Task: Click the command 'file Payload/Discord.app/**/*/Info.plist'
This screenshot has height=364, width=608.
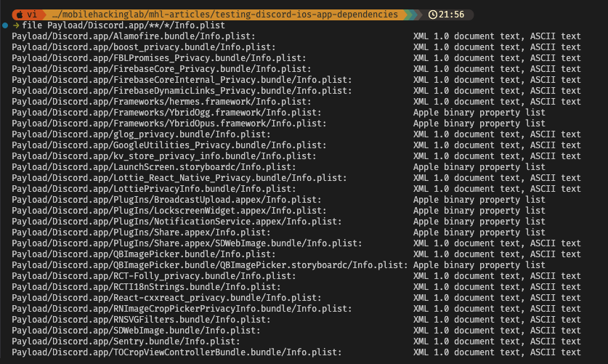Action: (123, 25)
